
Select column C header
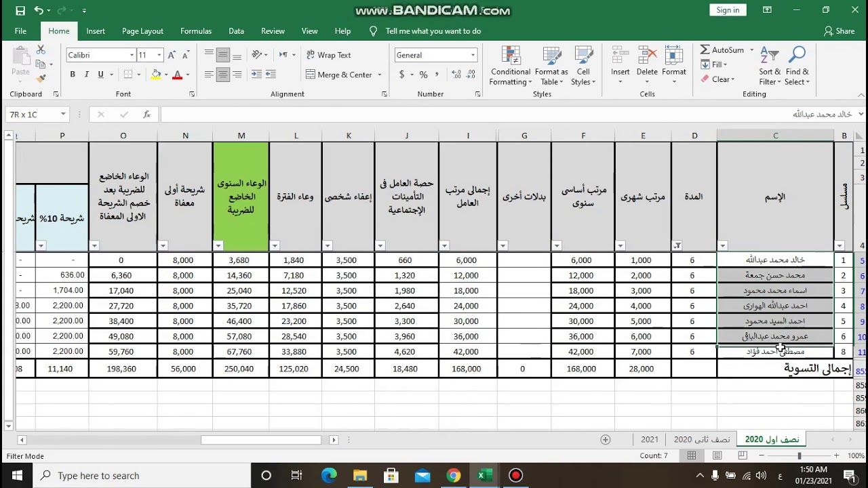click(775, 136)
